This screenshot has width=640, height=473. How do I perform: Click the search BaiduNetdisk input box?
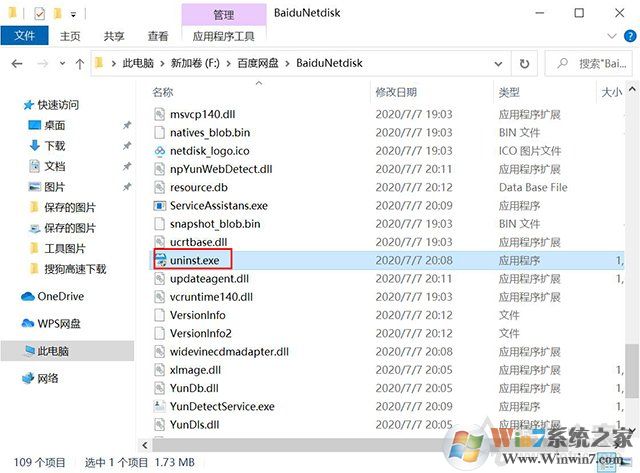pos(589,64)
